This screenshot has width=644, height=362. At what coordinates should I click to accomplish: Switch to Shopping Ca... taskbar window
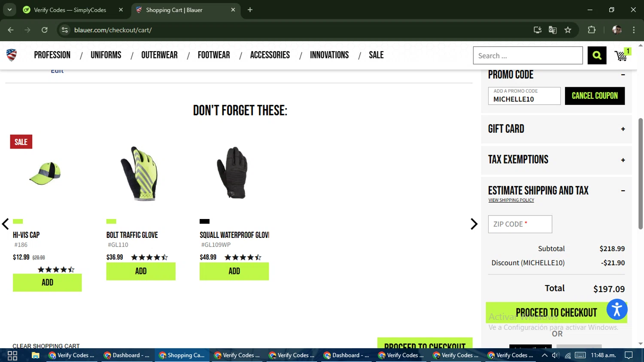(x=182, y=355)
